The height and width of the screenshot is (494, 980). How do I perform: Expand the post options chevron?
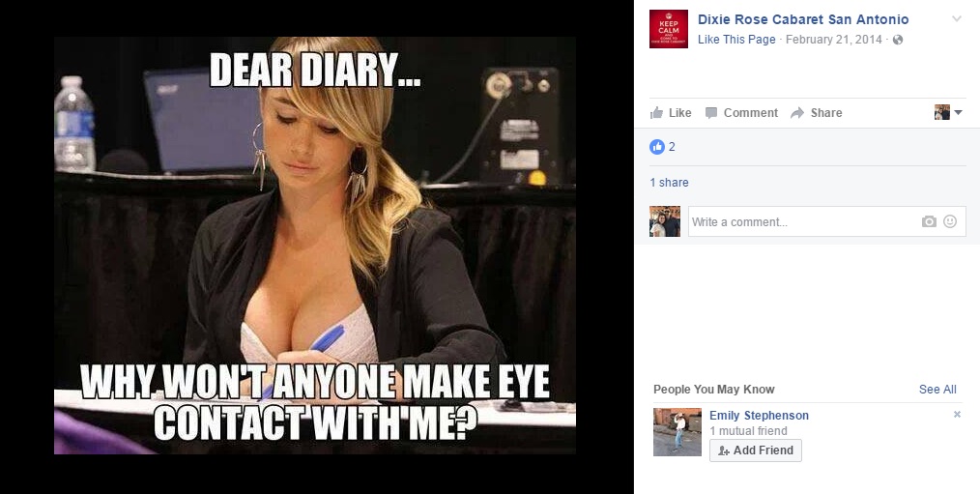[956, 18]
